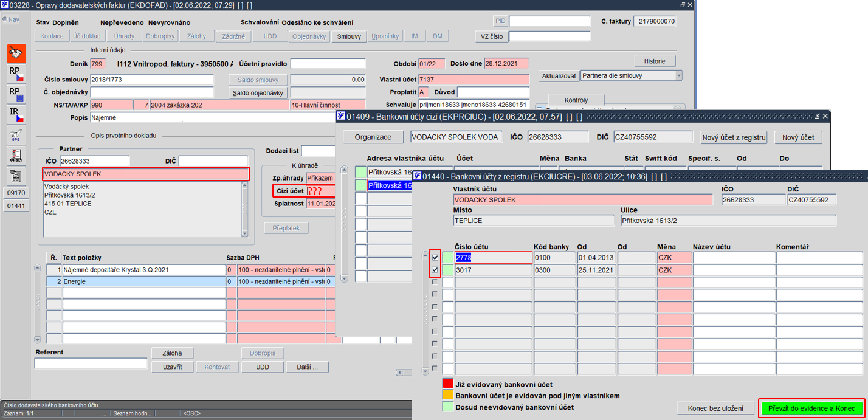Click scroll-down arrow of registry accounts list
This screenshot has height=420, width=868.
click(x=425, y=370)
